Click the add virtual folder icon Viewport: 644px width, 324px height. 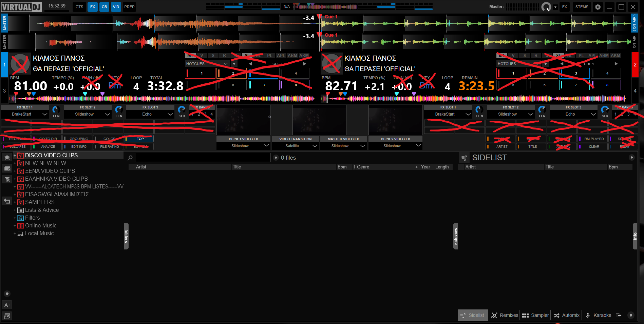pos(7,168)
